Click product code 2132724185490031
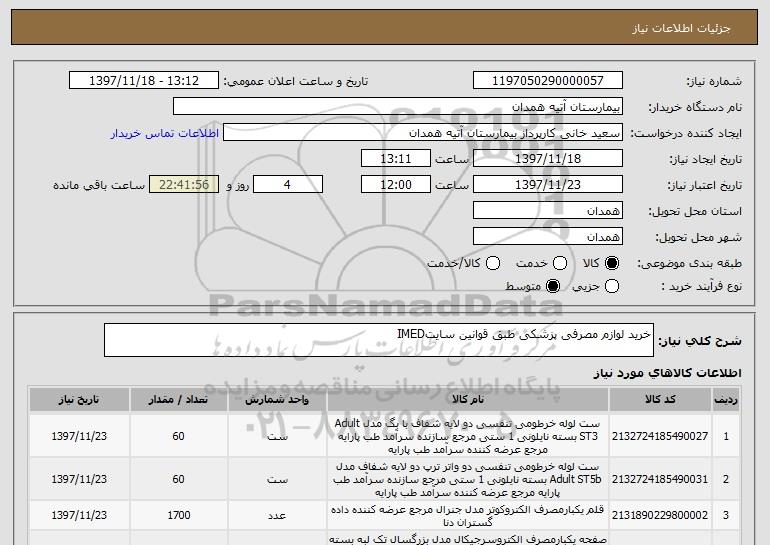 click(x=660, y=479)
